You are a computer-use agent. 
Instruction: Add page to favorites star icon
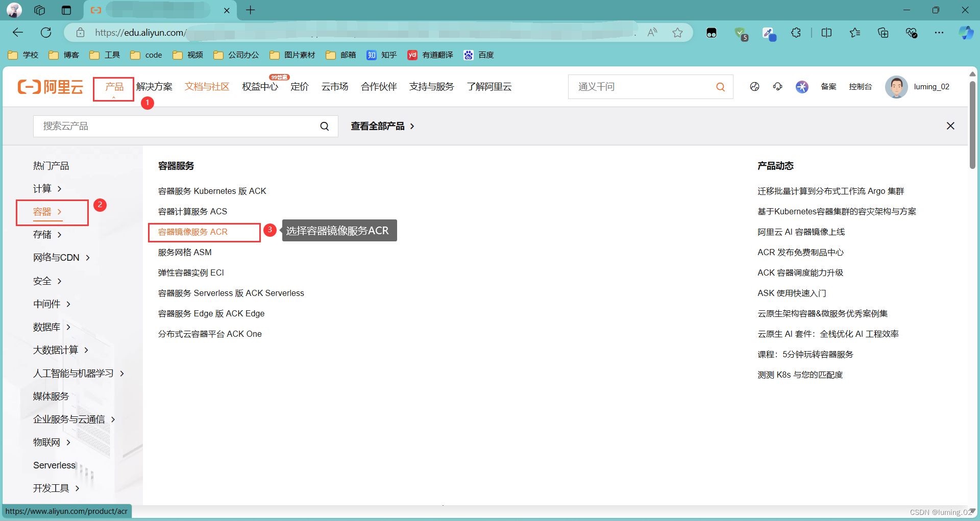point(677,33)
